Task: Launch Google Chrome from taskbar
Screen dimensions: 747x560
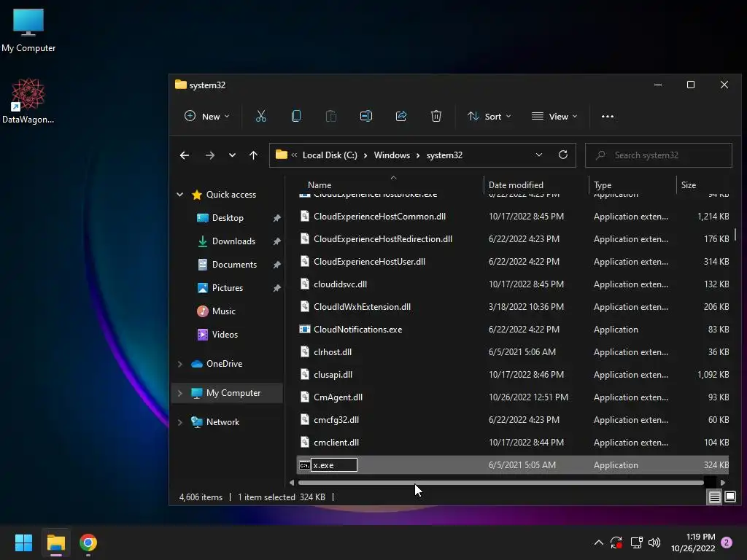Action: [x=88, y=542]
